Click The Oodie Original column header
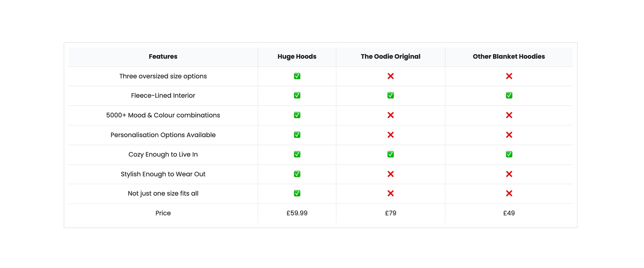 coord(390,56)
